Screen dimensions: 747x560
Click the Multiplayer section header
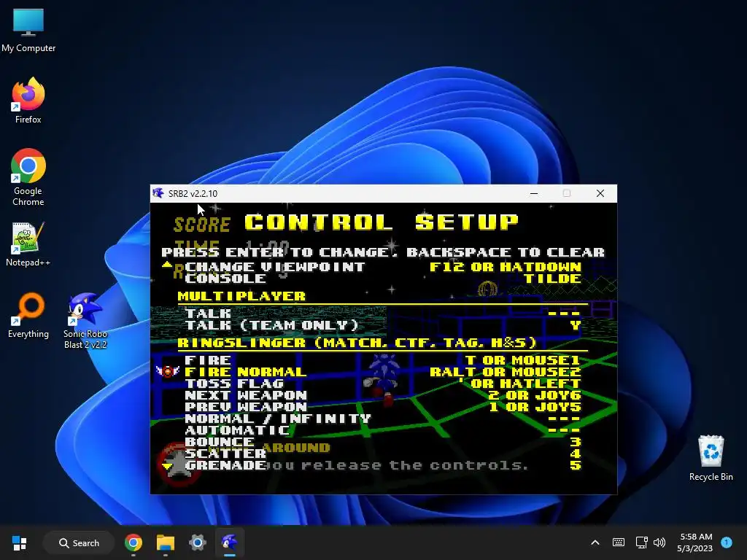pyautogui.click(x=241, y=296)
